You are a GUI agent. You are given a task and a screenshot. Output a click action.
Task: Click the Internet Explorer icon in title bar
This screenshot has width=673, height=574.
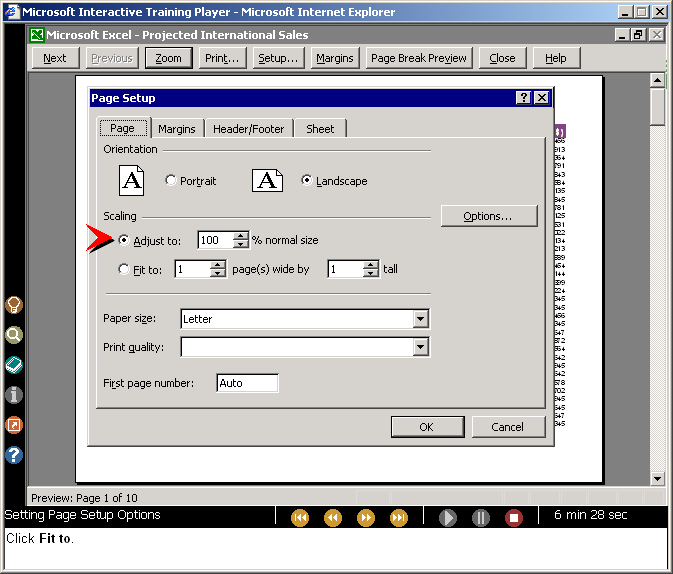12,12
